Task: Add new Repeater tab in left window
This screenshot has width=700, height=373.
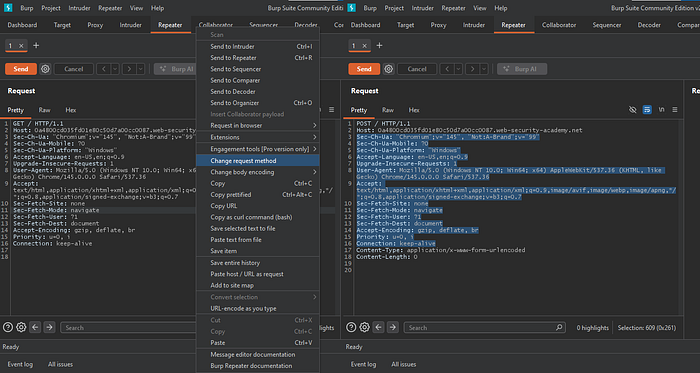Action: click(x=36, y=46)
